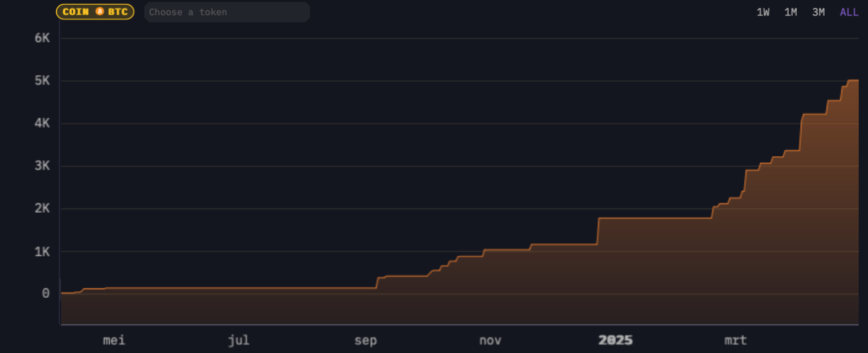Click the 4K y-axis label
The image size is (868, 353).
42,123
